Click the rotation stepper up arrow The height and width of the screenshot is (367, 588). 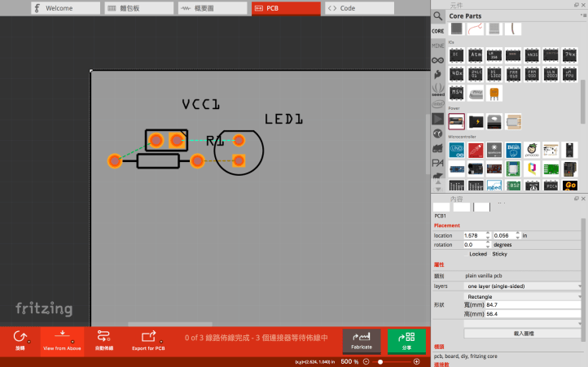(x=488, y=242)
